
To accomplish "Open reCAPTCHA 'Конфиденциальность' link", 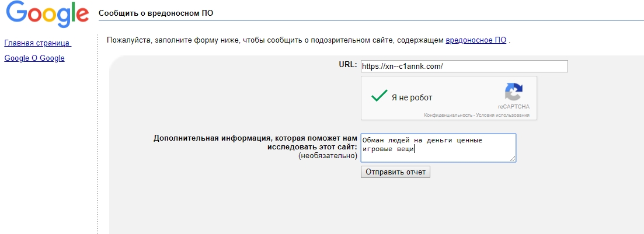I will tap(448, 116).
